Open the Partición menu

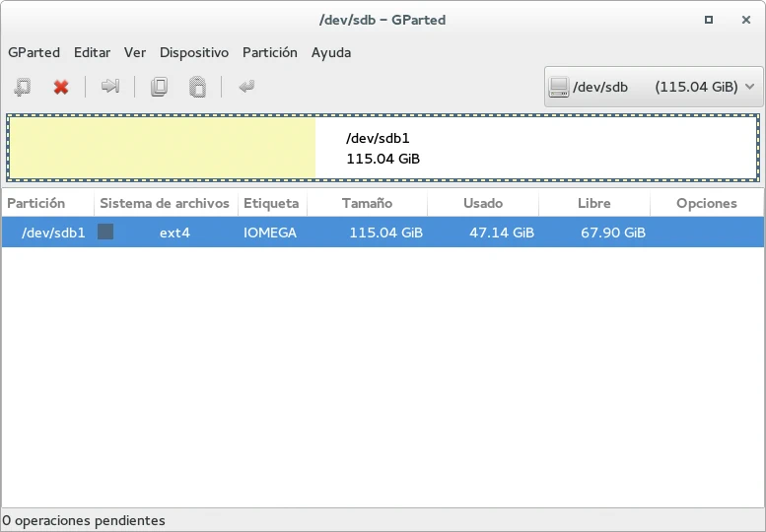[269, 52]
